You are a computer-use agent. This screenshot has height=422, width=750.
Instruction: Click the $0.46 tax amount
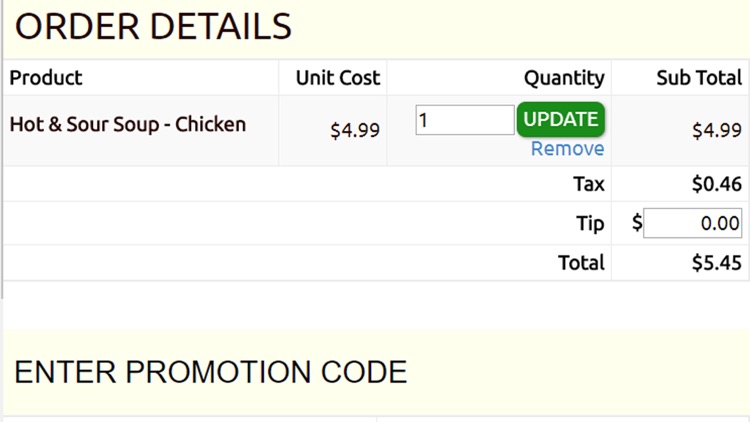(x=716, y=184)
